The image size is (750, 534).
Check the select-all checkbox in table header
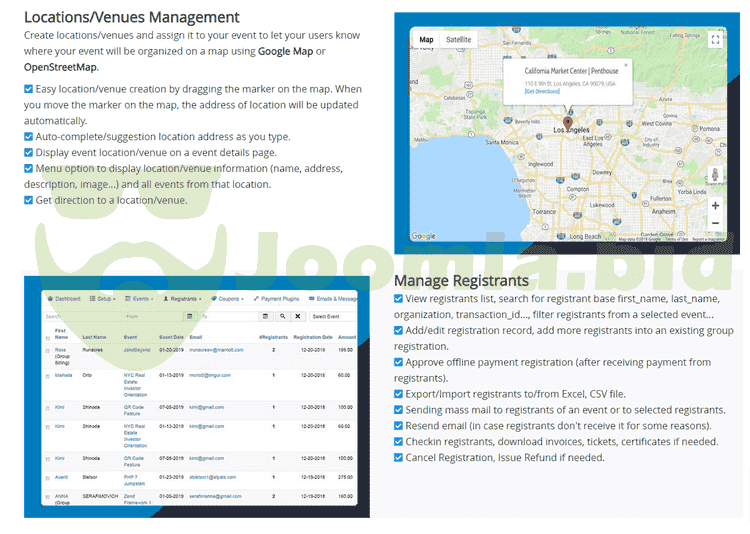point(47,338)
